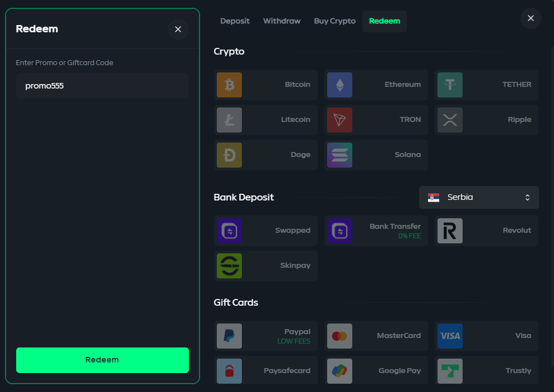Select the Revolut icon

click(450, 231)
